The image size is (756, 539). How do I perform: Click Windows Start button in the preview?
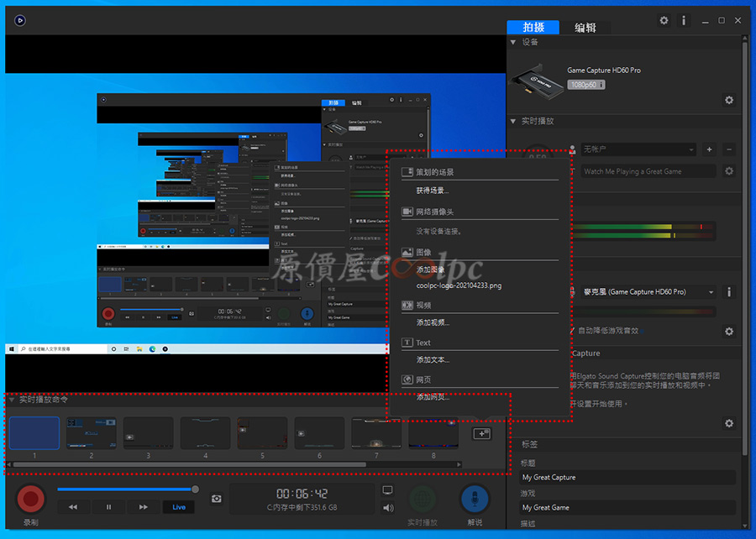tap(12, 348)
